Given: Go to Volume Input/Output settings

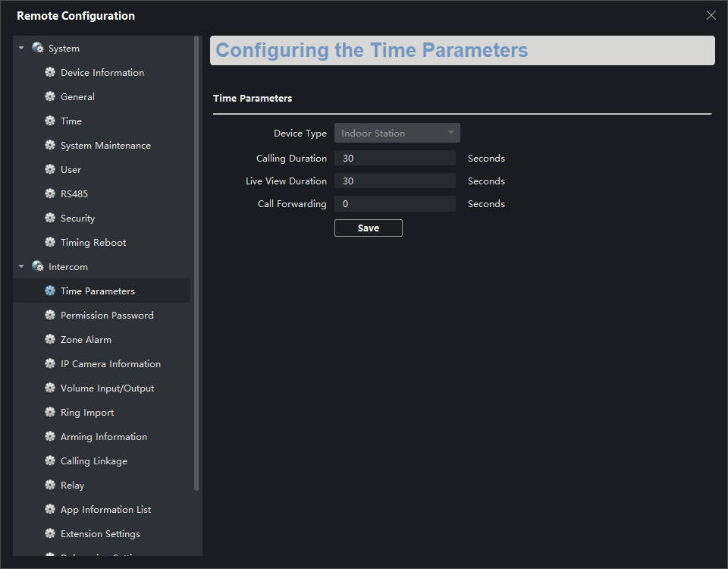Looking at the screenshot, I should (107, 388).
